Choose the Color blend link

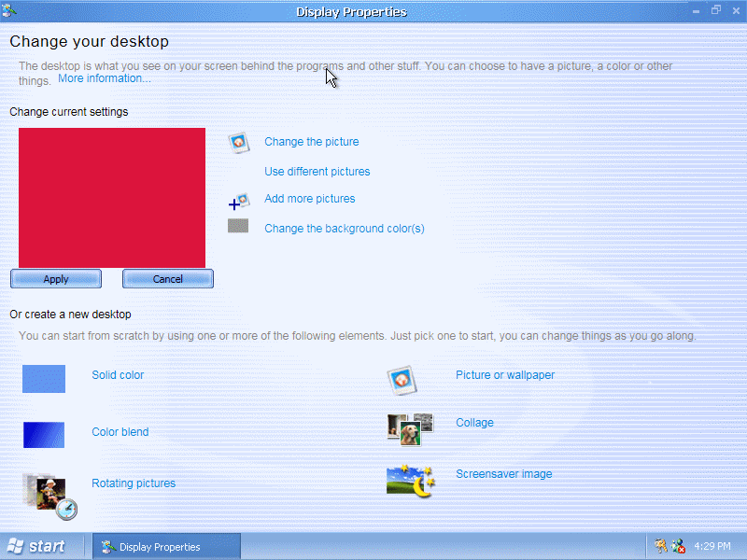(x=120, y=432)
